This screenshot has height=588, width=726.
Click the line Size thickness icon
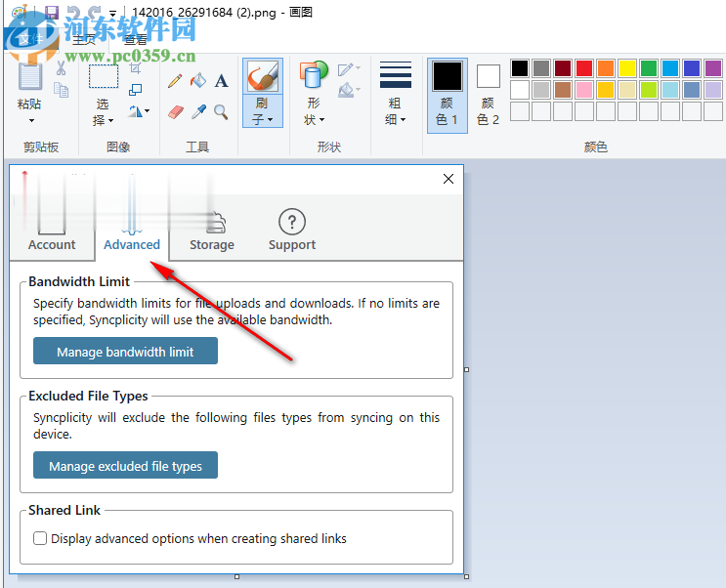[x=396, y=75]
